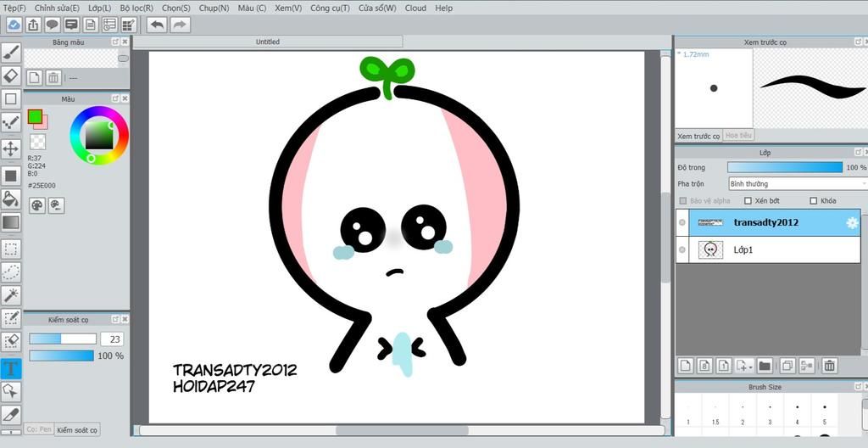Select the Brush tool in left toolbar
Image resolution: width=868 pixels, height=448 pixels.
point(11,53)
